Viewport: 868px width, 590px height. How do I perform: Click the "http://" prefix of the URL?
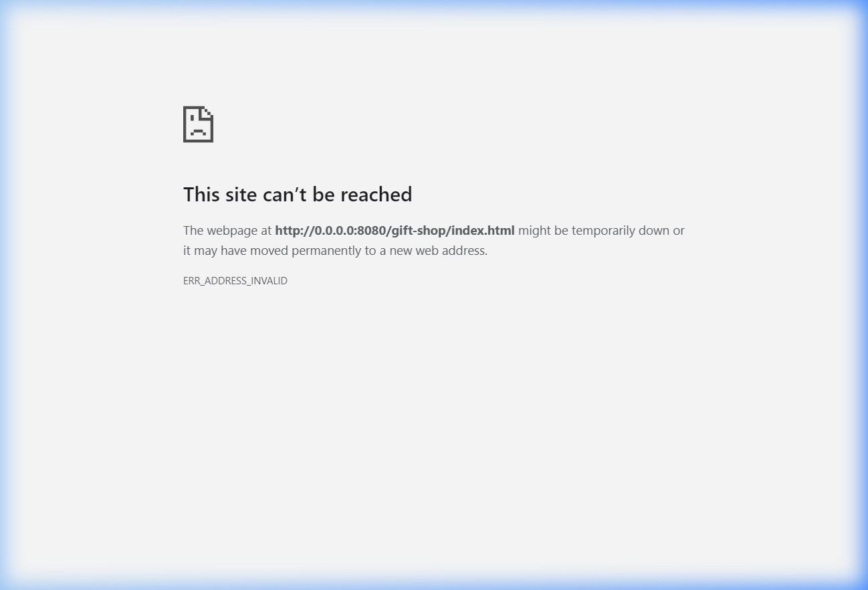click(x=295, y=230)
